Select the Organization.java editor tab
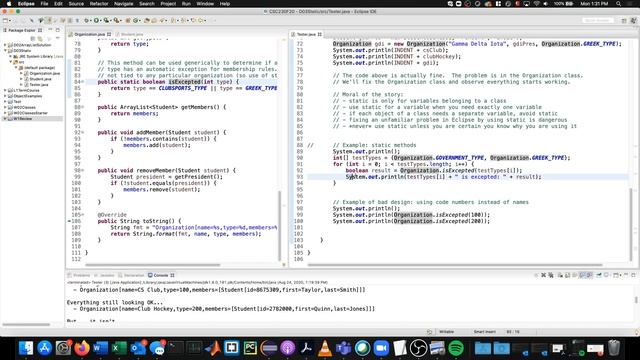Screen dimensions: 640x360 [90, 34]
